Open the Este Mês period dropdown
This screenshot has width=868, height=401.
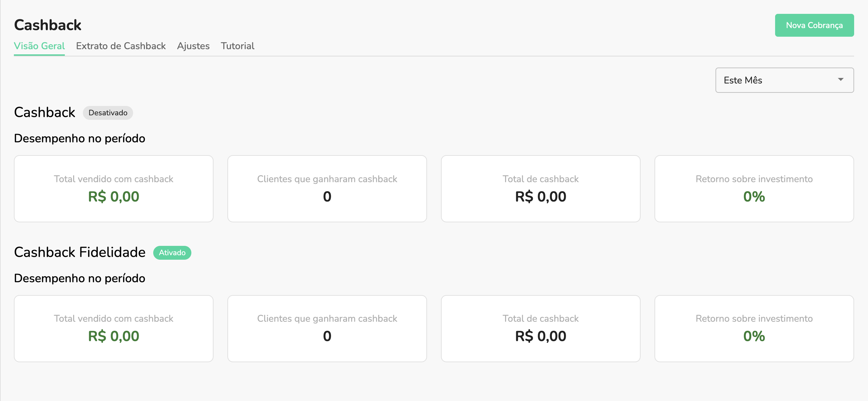(784, 80)
